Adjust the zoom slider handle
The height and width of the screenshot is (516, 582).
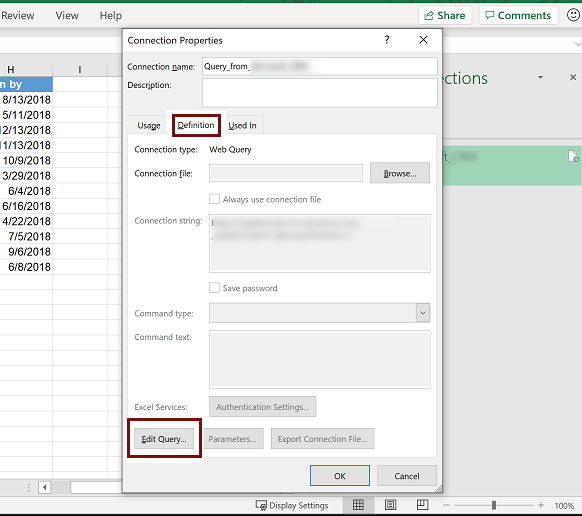click(x=494, y=505)
